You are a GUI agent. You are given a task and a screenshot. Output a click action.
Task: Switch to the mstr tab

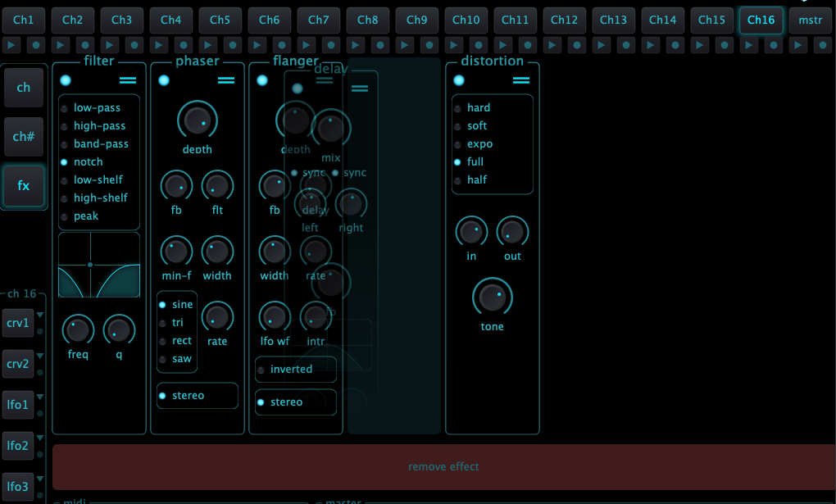pyautogui.click(x=810, y=20)
